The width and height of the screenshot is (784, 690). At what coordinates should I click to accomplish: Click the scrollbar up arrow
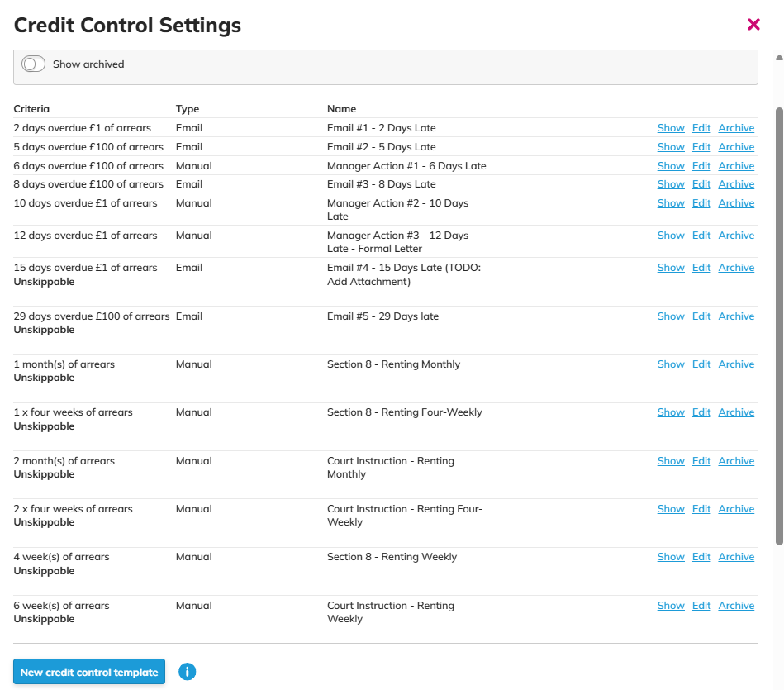779,58
